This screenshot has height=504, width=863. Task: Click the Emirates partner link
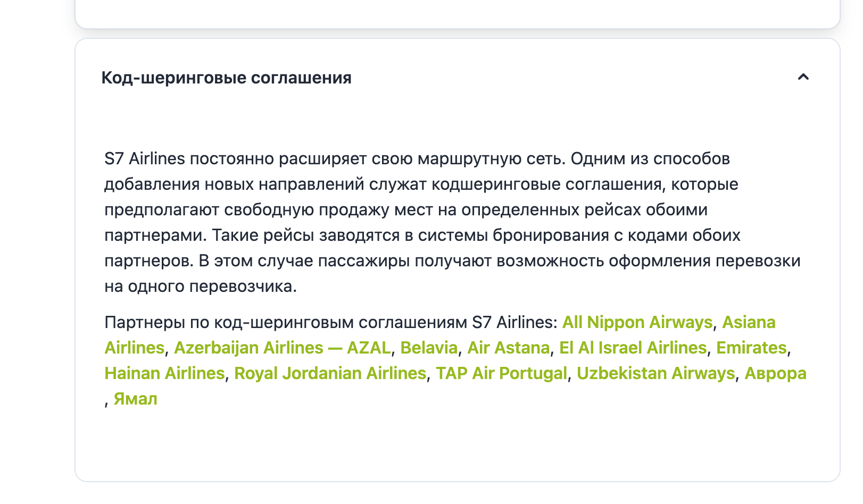(x=751, y=348)
